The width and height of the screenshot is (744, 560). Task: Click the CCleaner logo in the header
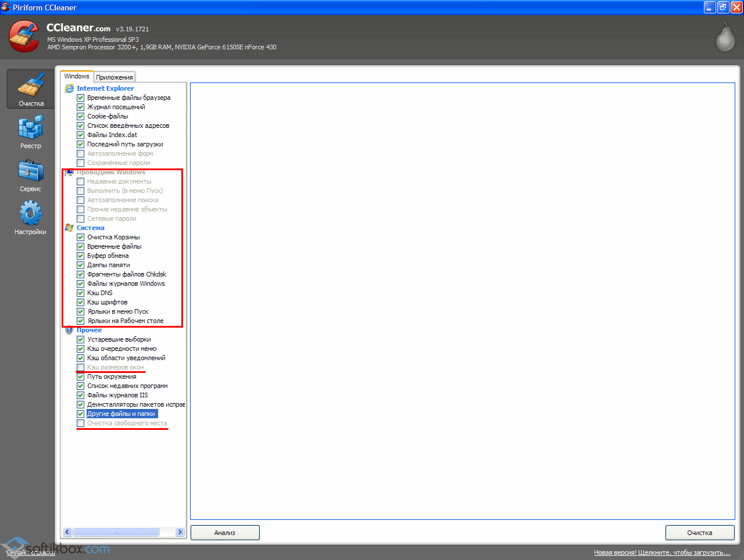(24, 37)
